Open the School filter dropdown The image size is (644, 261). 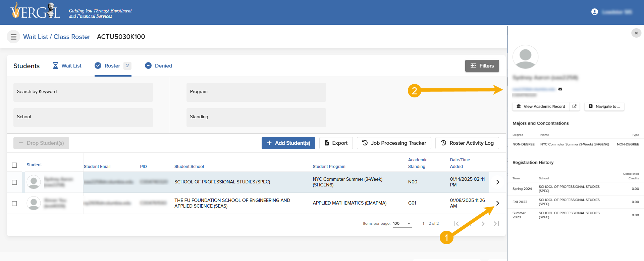pyautogui.click(x=83, y=118)
